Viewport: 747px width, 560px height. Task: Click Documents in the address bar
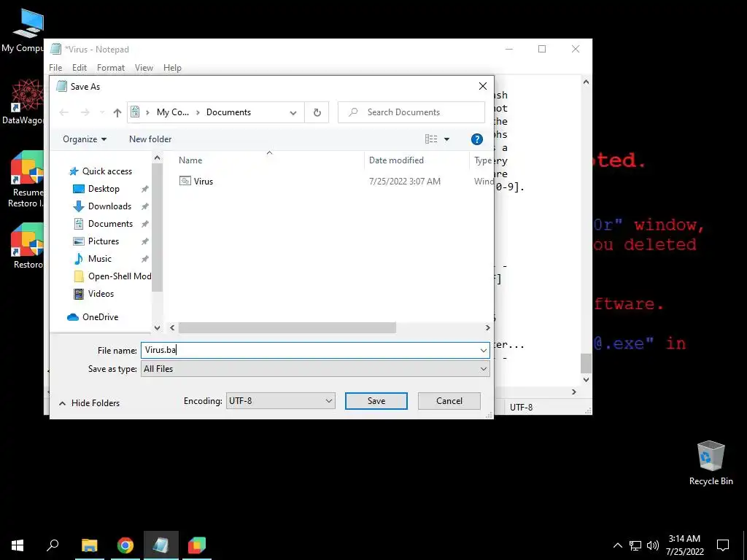pos(228,112)
